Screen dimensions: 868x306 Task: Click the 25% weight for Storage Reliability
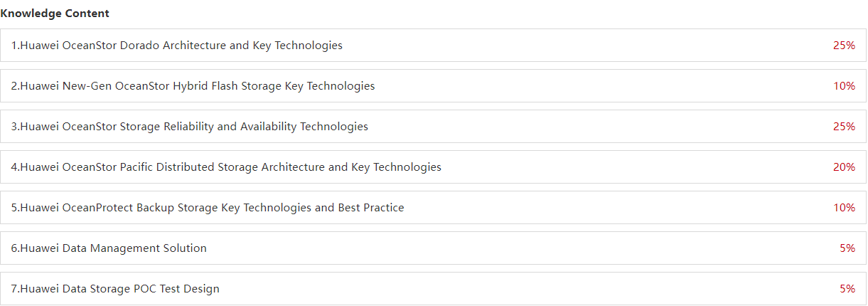pyautogui.click(x=844, y=127)
